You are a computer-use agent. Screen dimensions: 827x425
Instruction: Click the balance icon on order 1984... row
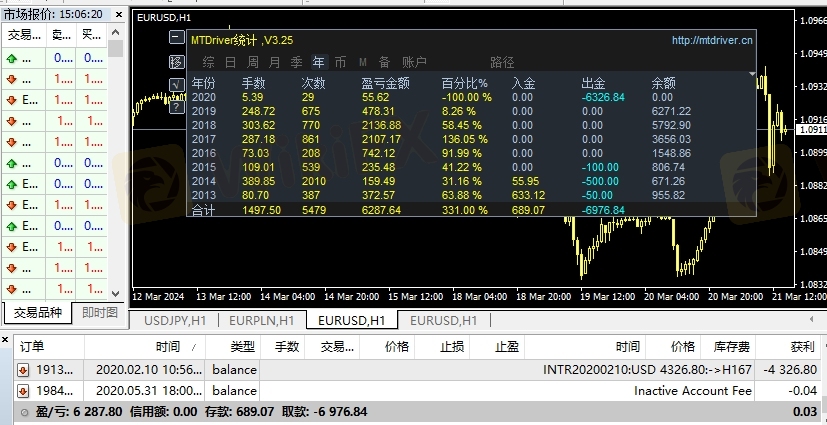coord(23,391)
